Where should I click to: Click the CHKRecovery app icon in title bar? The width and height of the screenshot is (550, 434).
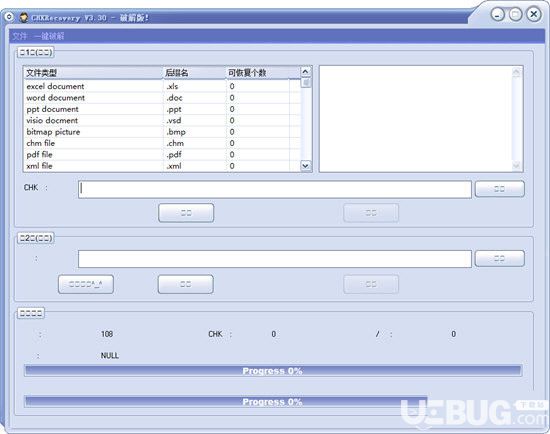tap(24, 17)
